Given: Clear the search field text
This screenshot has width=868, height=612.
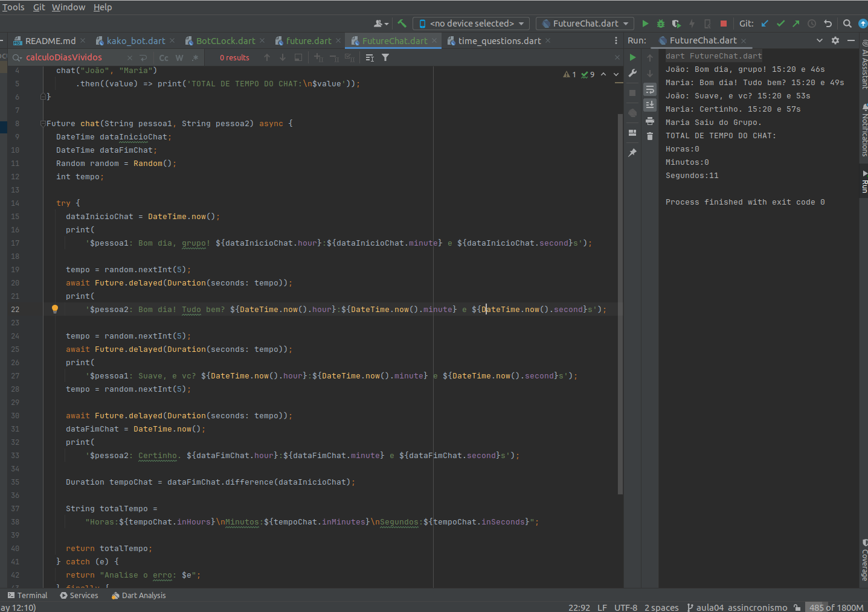Looking at the screenshot, I should [x=129, y=58].
